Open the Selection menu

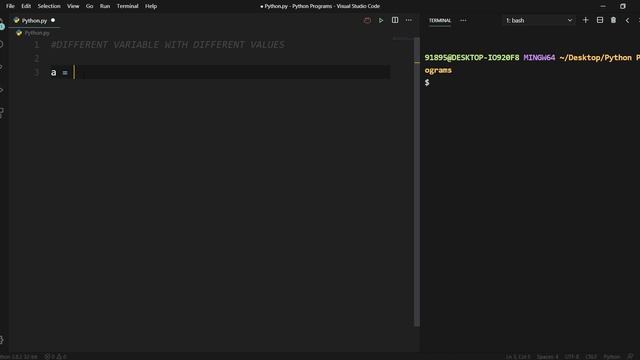49,6
